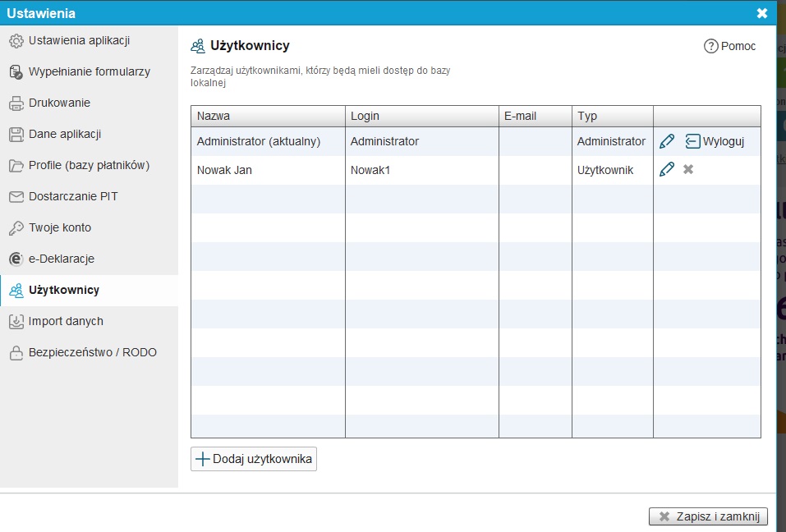This screenshot has height=532, width=786.
Task: Open Import danych section
Action: [66, 322]
